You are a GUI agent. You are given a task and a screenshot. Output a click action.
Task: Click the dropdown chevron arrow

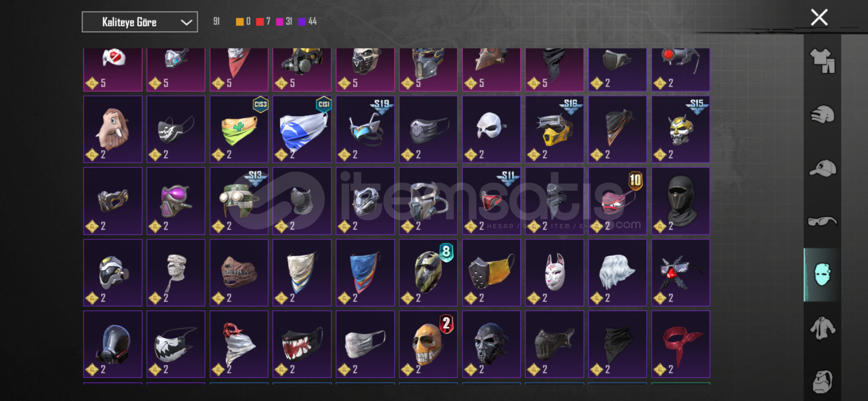coord(186,22)
